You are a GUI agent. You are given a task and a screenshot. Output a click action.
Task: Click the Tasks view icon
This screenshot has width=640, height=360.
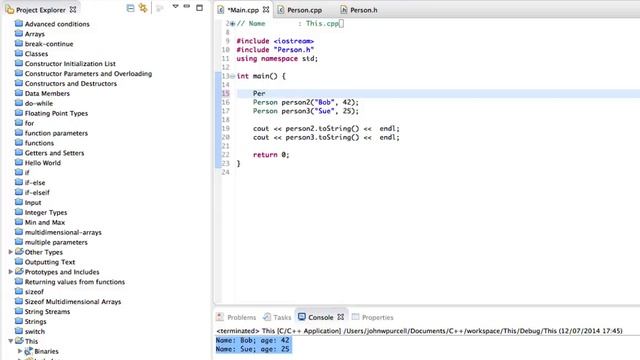[x=267, y=317]
